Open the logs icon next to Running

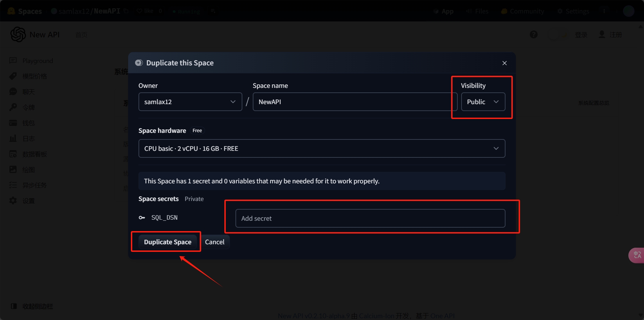pyautogui.click(x=213, y=11)
